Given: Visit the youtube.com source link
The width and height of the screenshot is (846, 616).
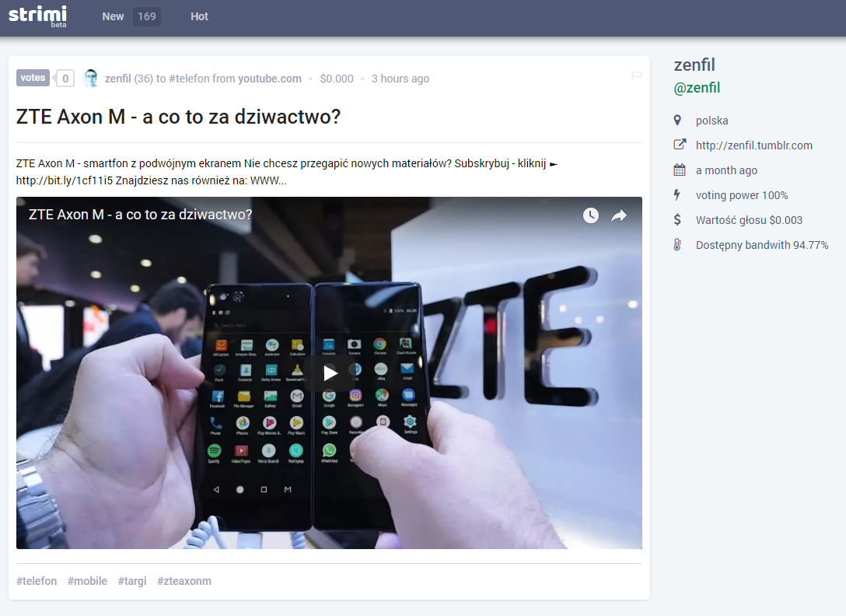Looking at the screenshot, I should point(270,79).
